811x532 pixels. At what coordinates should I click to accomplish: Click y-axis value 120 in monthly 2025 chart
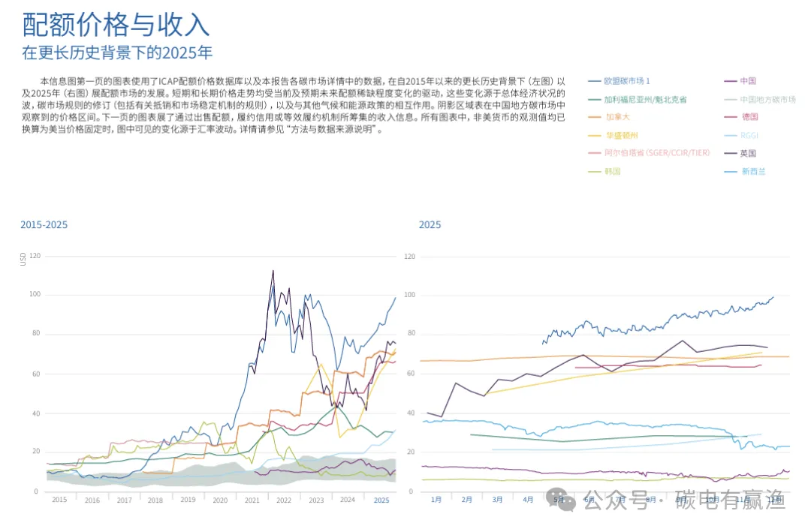coord(409,257)
